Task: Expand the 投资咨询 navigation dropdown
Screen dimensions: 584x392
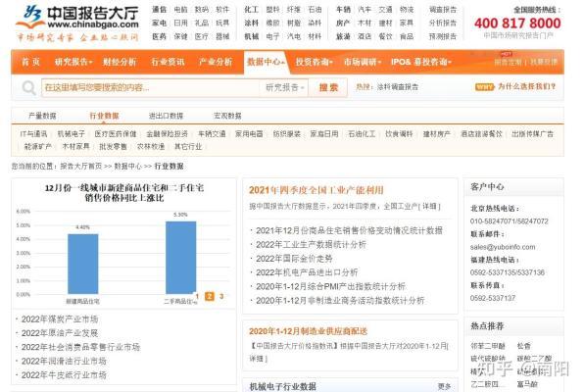Action: point(314,62)
